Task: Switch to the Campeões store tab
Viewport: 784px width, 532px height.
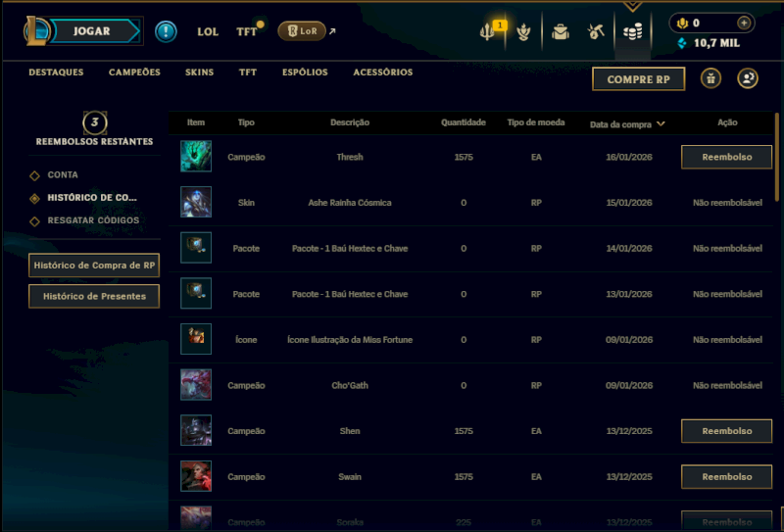Action: tap(134, 73)
